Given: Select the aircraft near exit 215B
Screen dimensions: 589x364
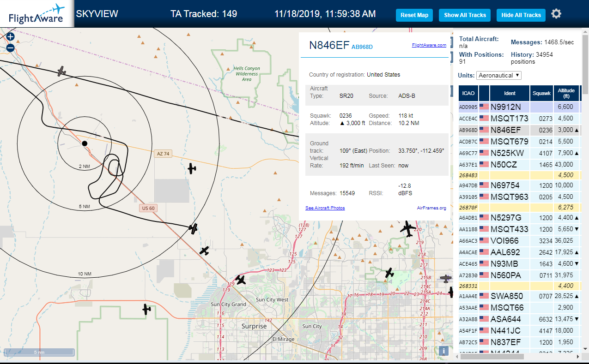Looking at the screenshot, I should click(x=389, y=273).
